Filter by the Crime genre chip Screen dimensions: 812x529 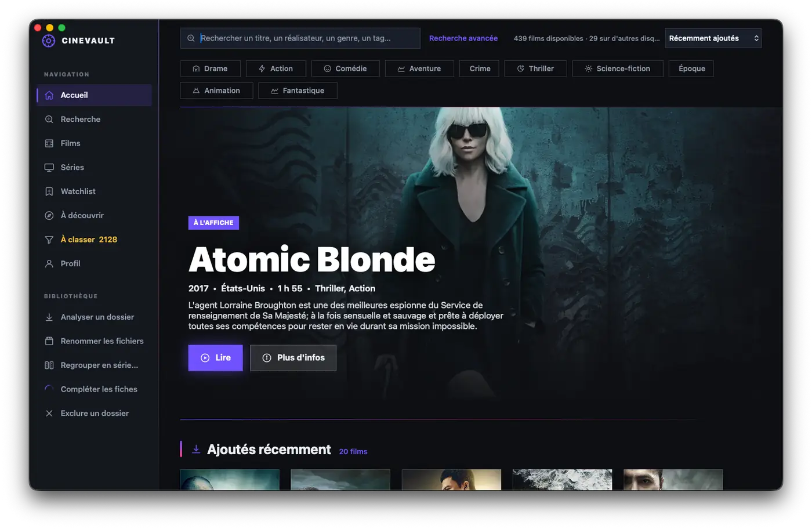point(480,68)
